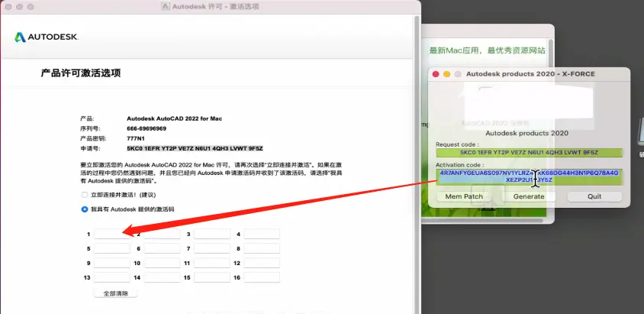Select 我具有 Autodesk 提供的激活码 radio option
Screen dimensions: 644x314
click(85, 209)
